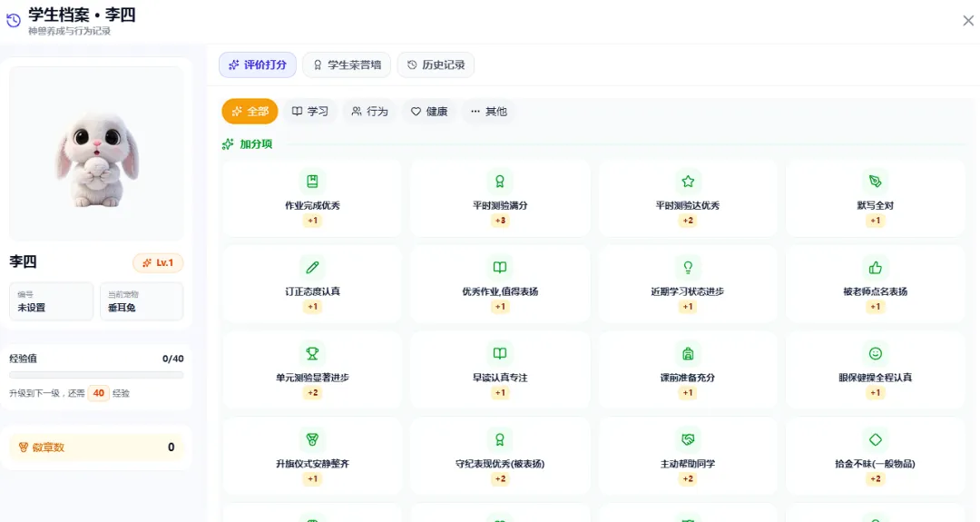Open the 历史记录 tab
The image size is (980, 522).
click(x=436, y=65)
